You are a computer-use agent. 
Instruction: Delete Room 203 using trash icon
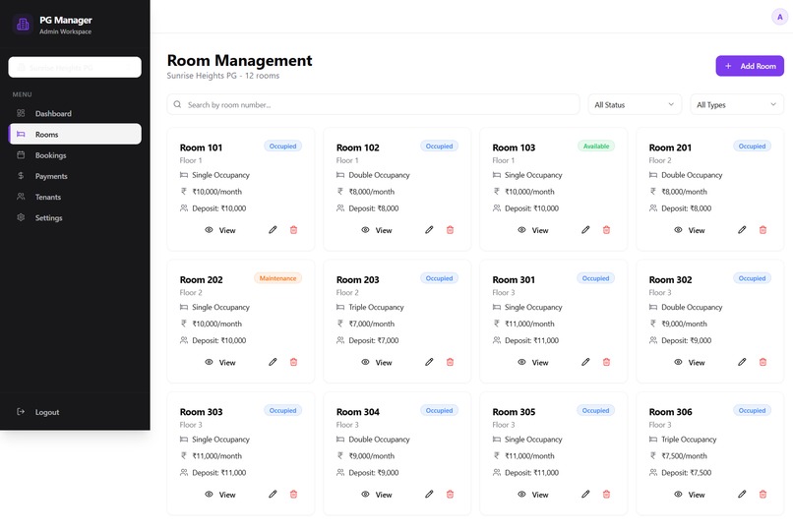click(x=450, y=362)
